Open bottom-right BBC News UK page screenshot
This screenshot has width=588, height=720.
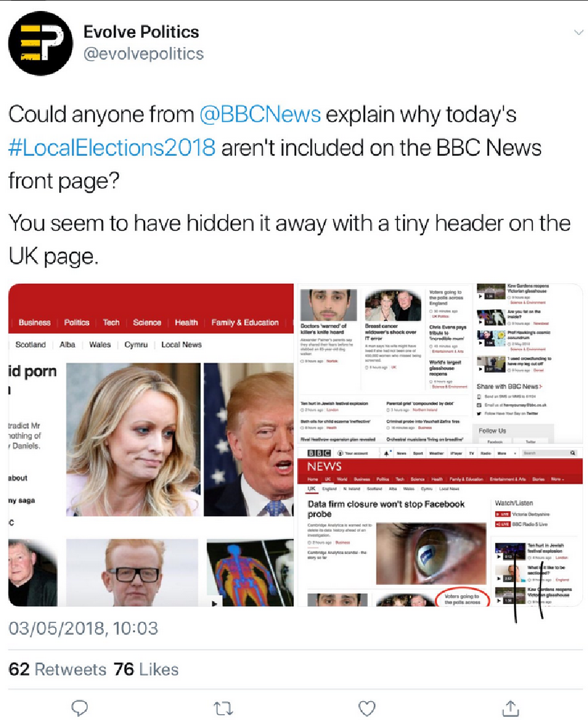pyautogui.click(x=440, y=526)
